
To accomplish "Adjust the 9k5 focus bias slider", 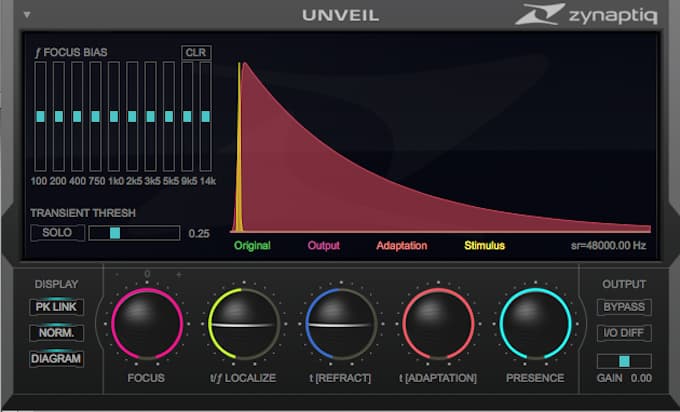I will [187, 116].
